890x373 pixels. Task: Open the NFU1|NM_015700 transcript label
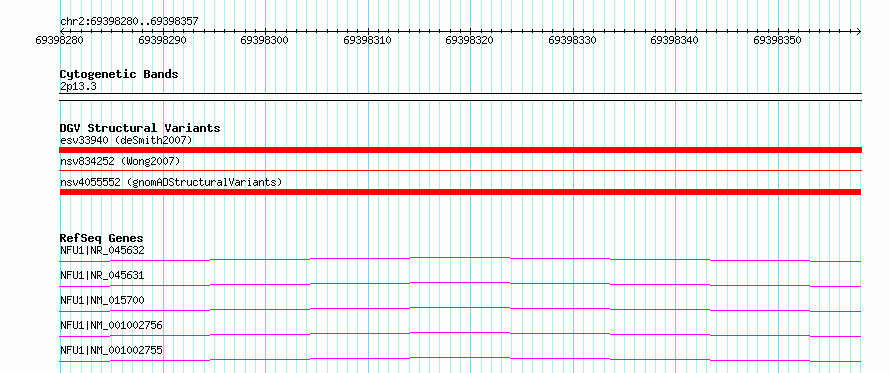point(102,300)
